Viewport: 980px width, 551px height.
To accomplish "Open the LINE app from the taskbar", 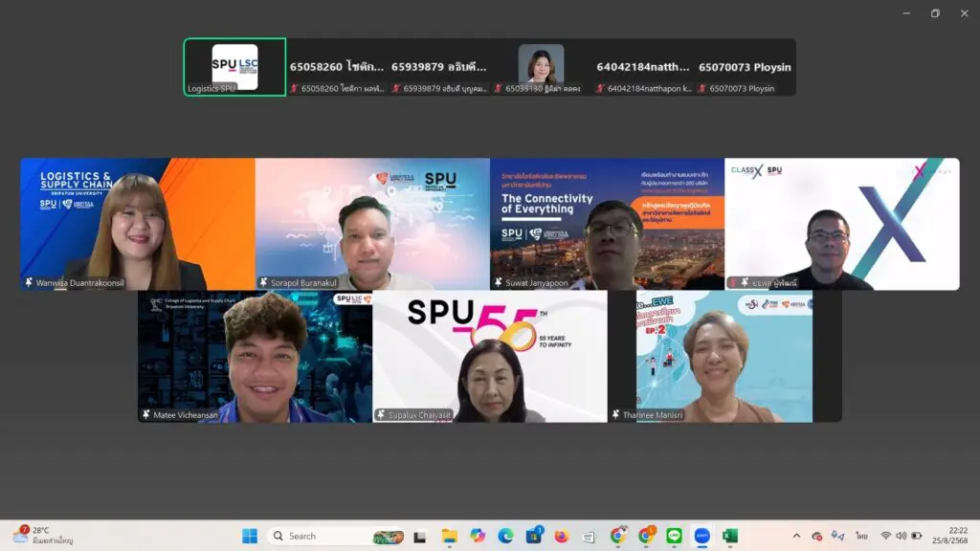I will [674, 536].
